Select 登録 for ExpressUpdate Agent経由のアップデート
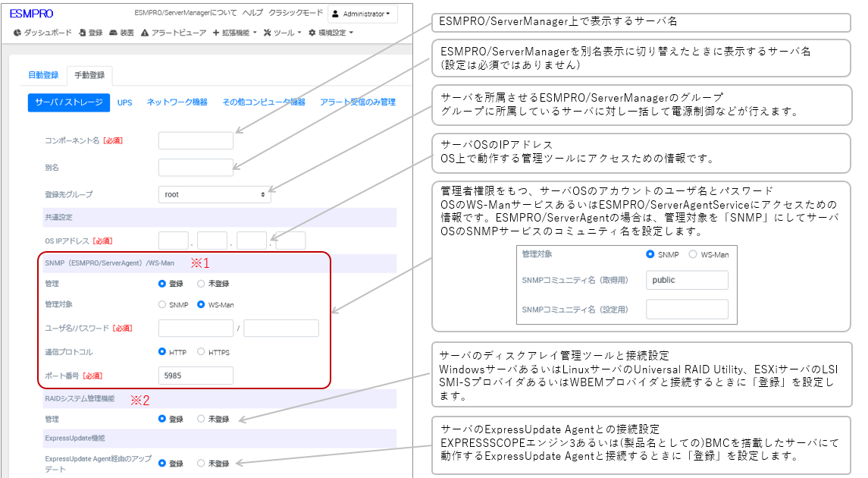The width and height of the screenshot is (868, 478). (x=162, y=463)
